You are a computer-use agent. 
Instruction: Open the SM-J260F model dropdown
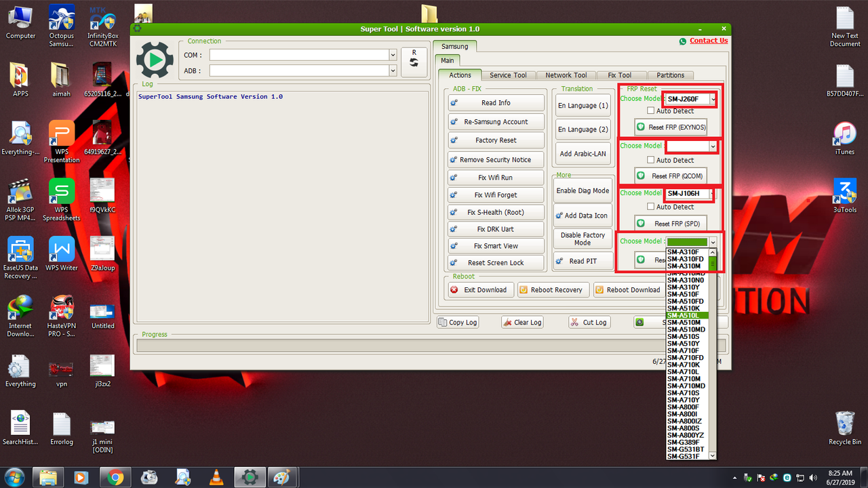tap(713, 99)
